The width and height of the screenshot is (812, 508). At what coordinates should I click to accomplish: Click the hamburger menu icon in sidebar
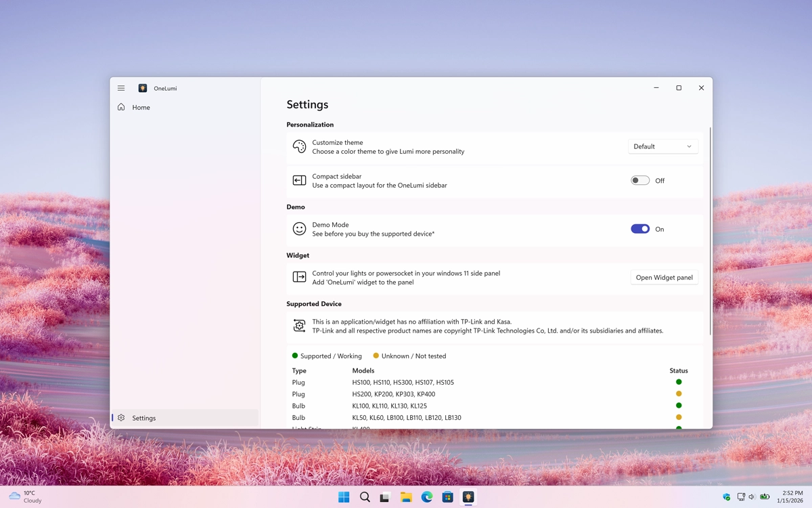point(121,88)
